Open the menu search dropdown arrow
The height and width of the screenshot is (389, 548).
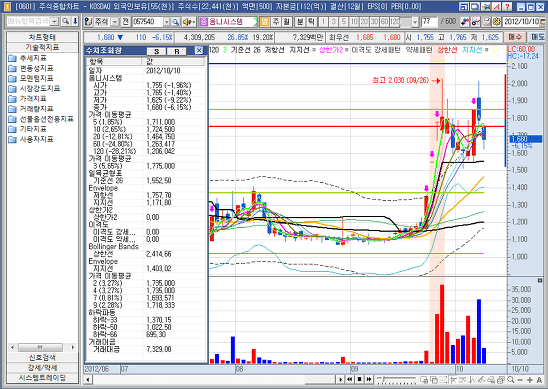[54, 22]
